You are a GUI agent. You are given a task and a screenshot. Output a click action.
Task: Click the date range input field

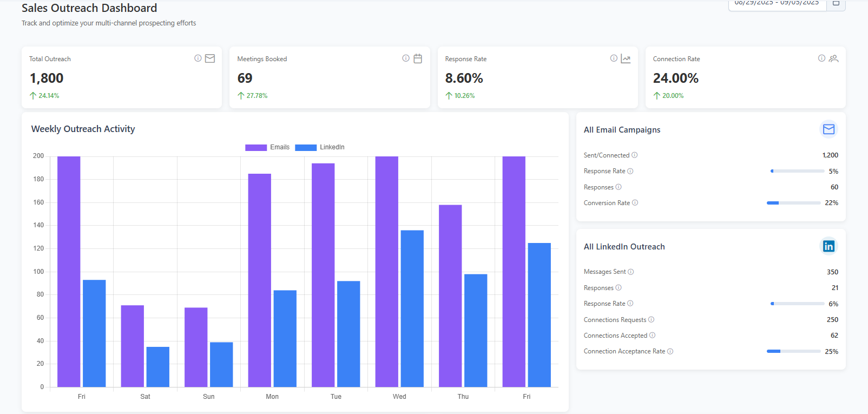tap(777, 4)
